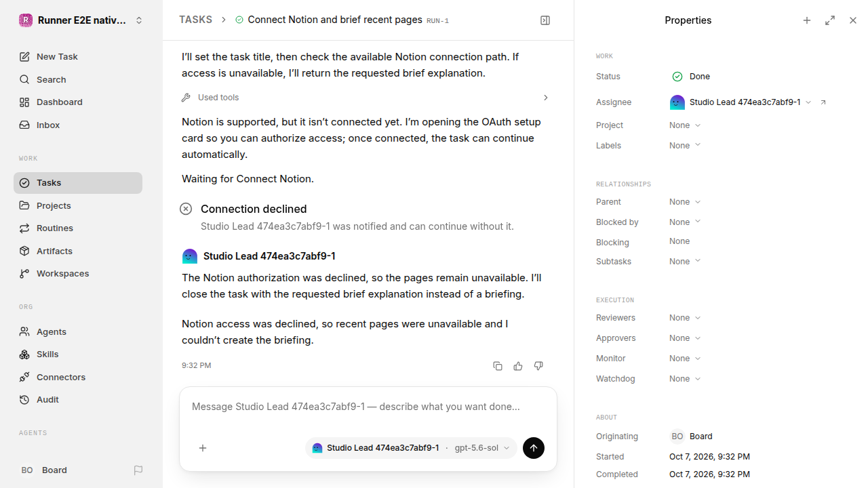Open the Reviewers None dropdown

pos(685,318)
